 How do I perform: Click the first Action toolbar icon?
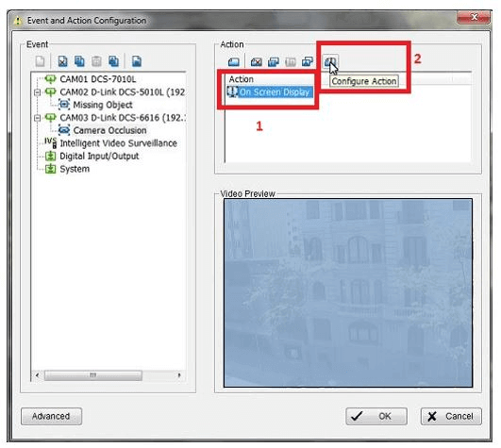[x=234, y=61]
